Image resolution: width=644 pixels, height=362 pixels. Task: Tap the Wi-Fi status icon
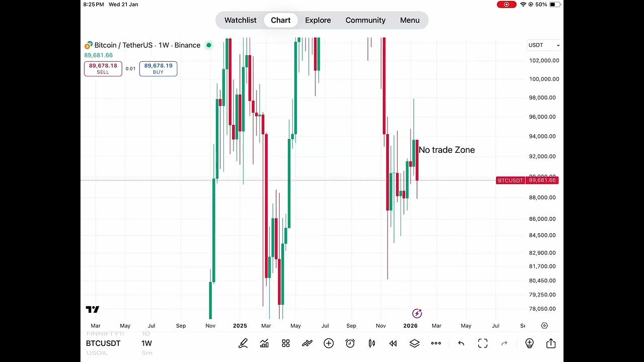(x=523, y=5)
